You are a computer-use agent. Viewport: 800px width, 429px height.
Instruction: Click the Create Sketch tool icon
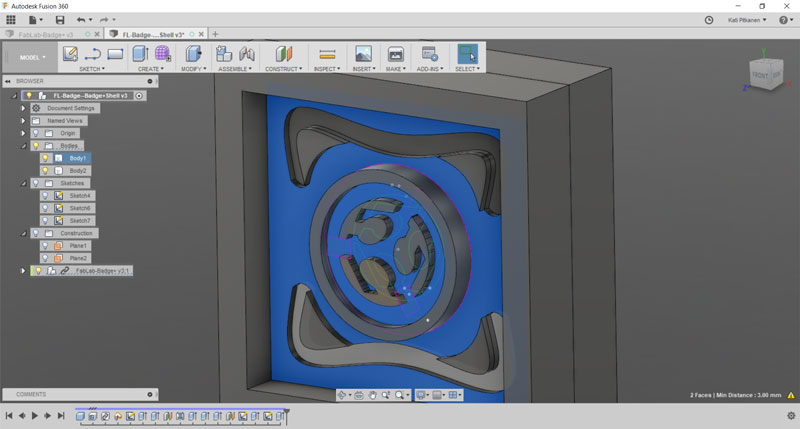tap(70, 54)
